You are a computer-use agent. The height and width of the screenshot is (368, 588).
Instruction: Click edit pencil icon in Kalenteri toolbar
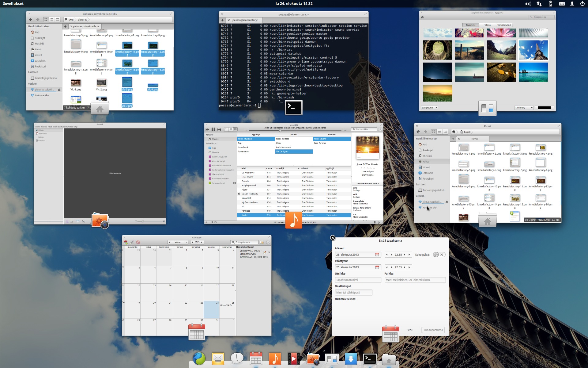pos(132,242)
